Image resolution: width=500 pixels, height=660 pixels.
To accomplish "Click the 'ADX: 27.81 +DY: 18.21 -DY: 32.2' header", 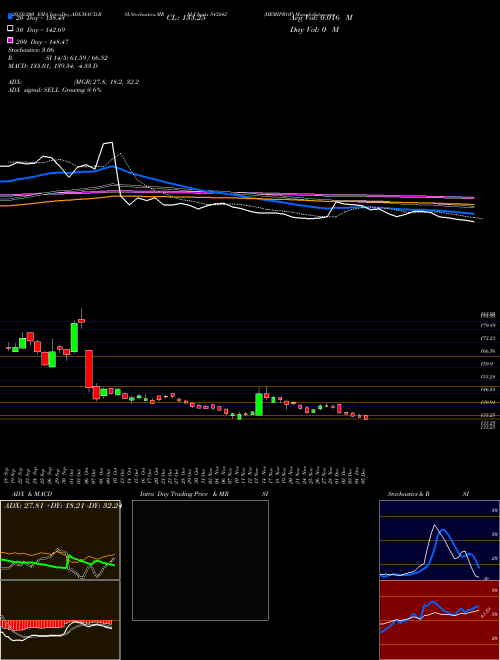I will pyautogui.click(x=62, y=505).
